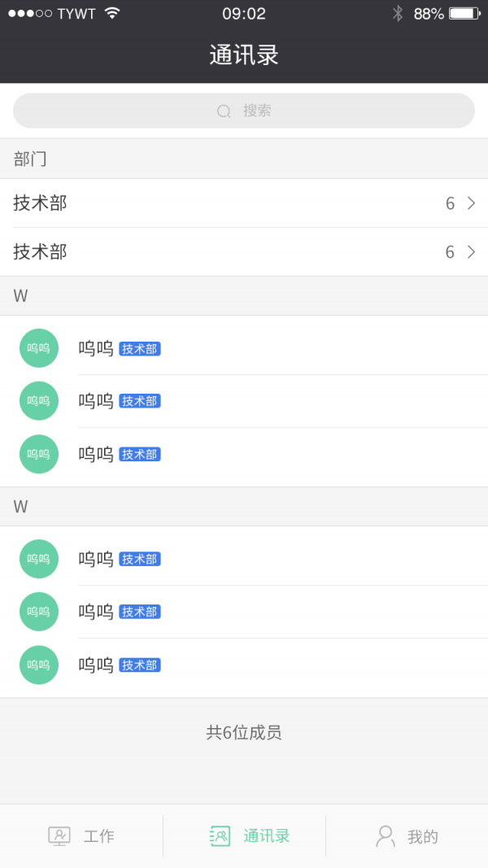Select the 通讯录 tab label in the bottom bar
The height and width of the screenshot is (868, 488).
266,836
